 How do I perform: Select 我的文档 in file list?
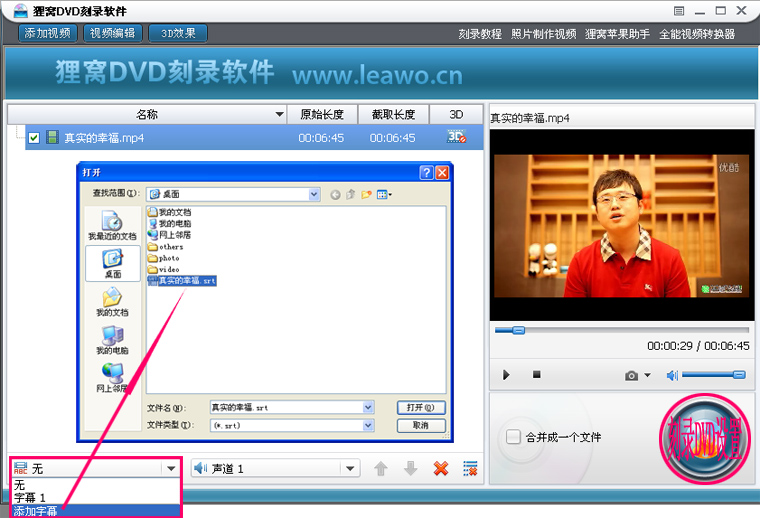(x=170, y=212)
